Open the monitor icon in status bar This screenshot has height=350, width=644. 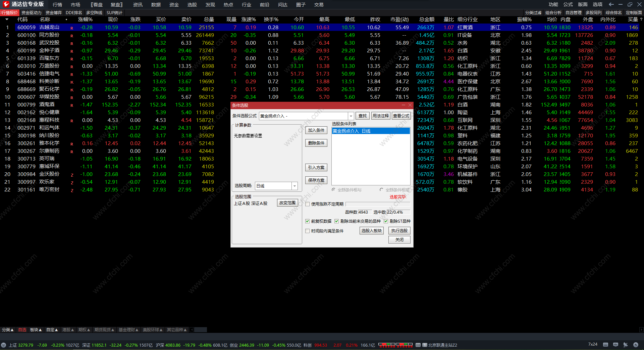coord(615,345)
